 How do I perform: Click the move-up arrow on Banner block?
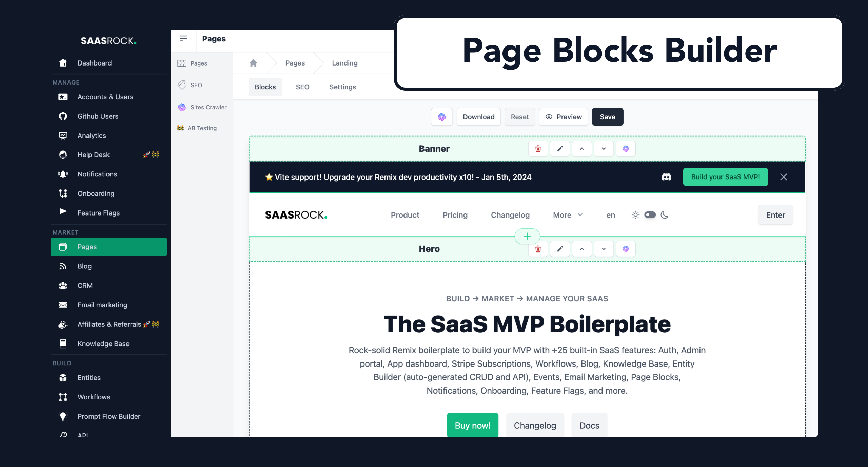pyautogui.click(x=581, y=148)
